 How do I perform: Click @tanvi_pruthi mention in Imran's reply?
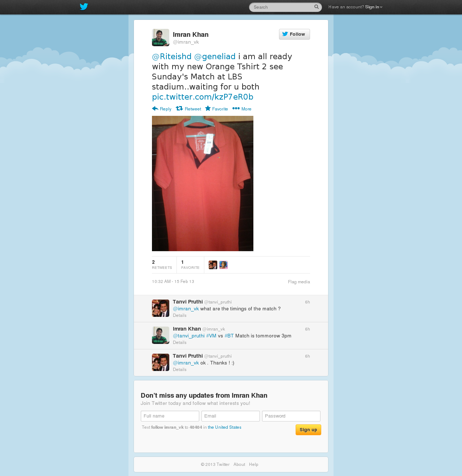coord(189,336)
